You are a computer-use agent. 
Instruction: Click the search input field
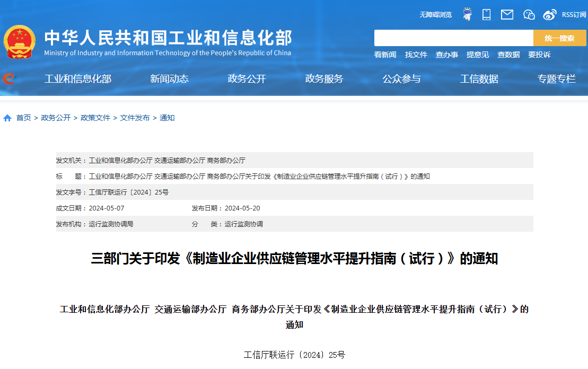click(454, 38)
